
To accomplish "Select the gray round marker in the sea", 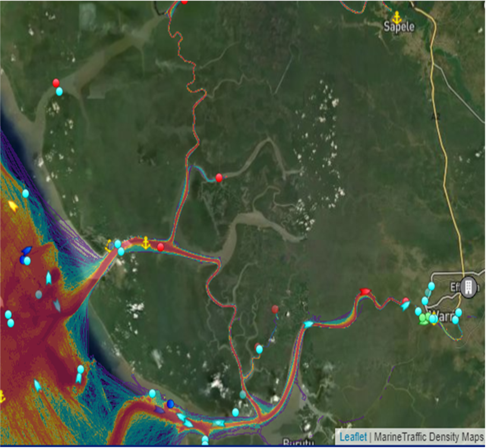I will (39, 294).
